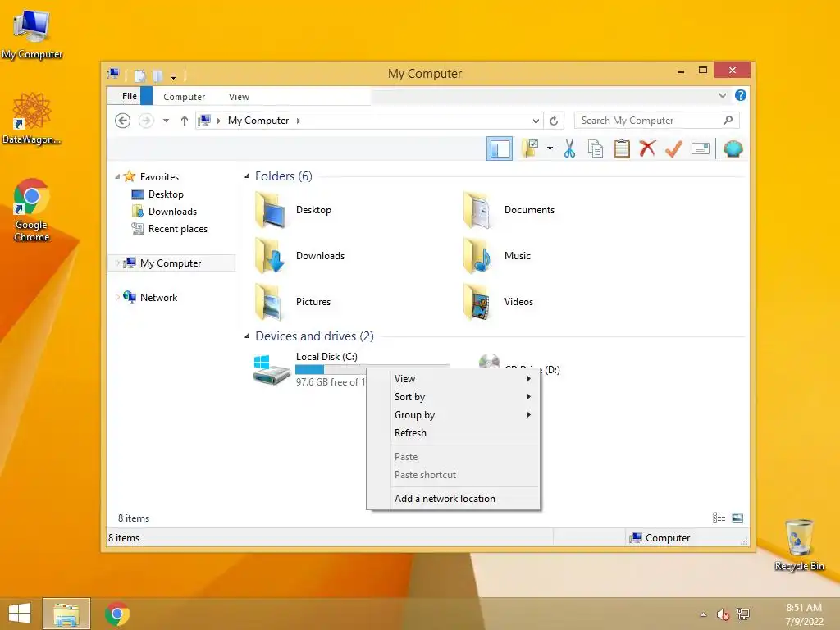Refresh the address bar location
This screenshot has height=630, width=840.
(554, 121)
